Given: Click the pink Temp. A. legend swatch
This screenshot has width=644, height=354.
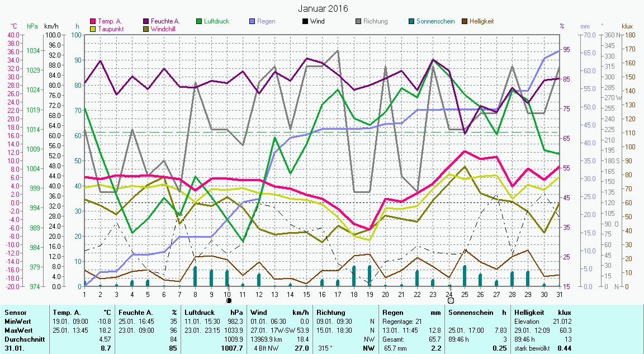Looking at the screenshot, I should (93, 21).
